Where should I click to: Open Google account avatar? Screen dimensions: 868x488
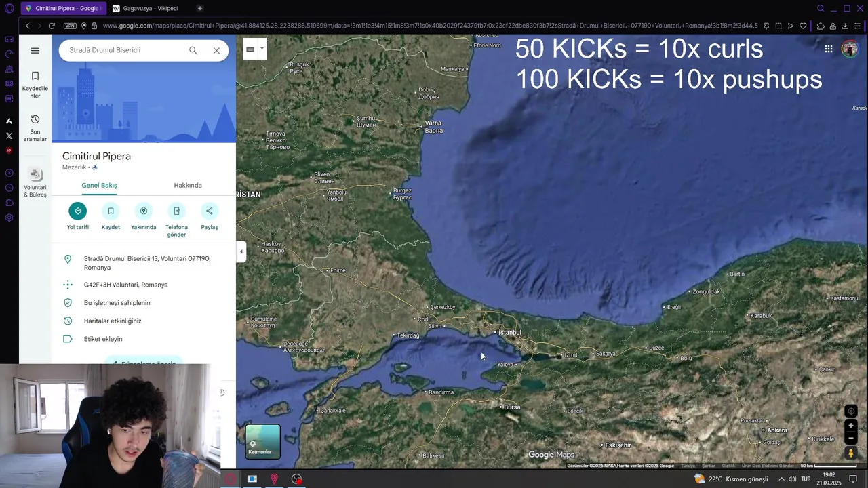tap(850, 49)
